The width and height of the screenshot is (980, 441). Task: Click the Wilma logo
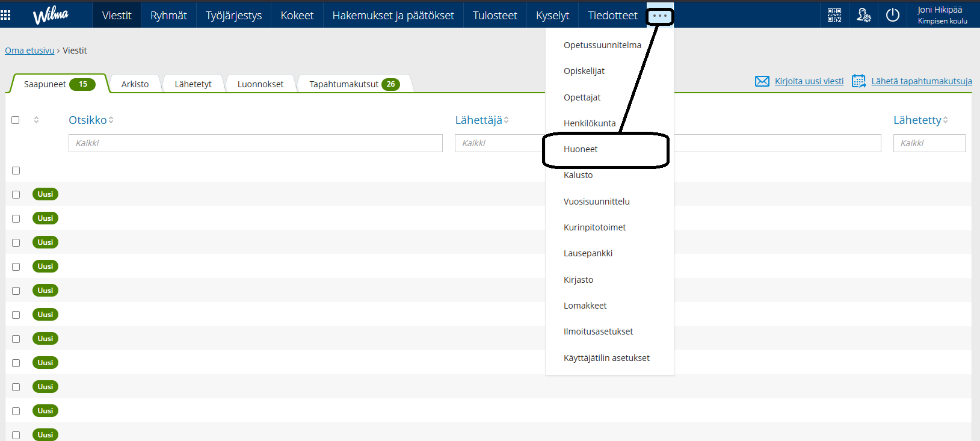(x=51, y=15)
